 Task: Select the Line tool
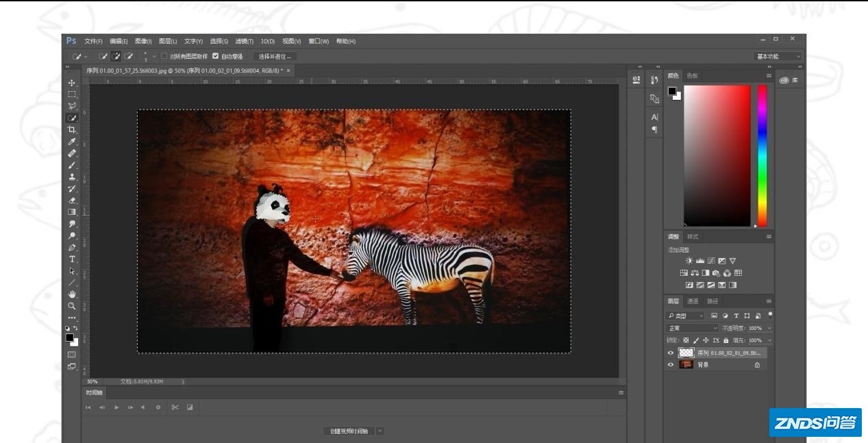point(72,282)
